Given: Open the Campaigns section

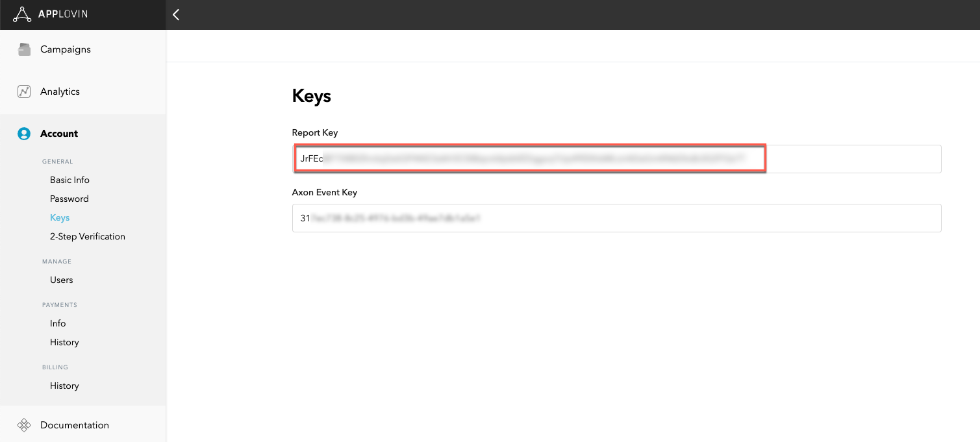Looking at the screenshot, I should [65, 49].
